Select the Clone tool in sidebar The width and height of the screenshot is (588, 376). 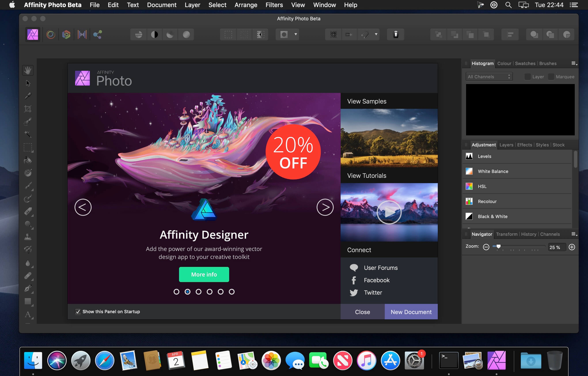(28, 236)
